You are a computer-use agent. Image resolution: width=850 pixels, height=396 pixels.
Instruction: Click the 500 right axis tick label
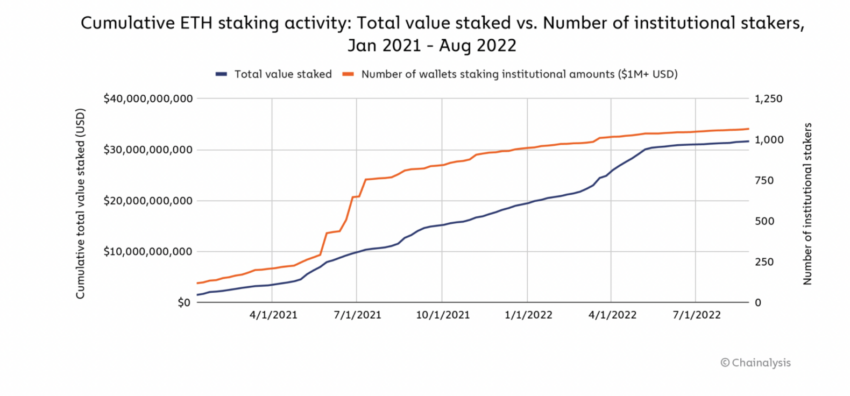click(762, 222)
